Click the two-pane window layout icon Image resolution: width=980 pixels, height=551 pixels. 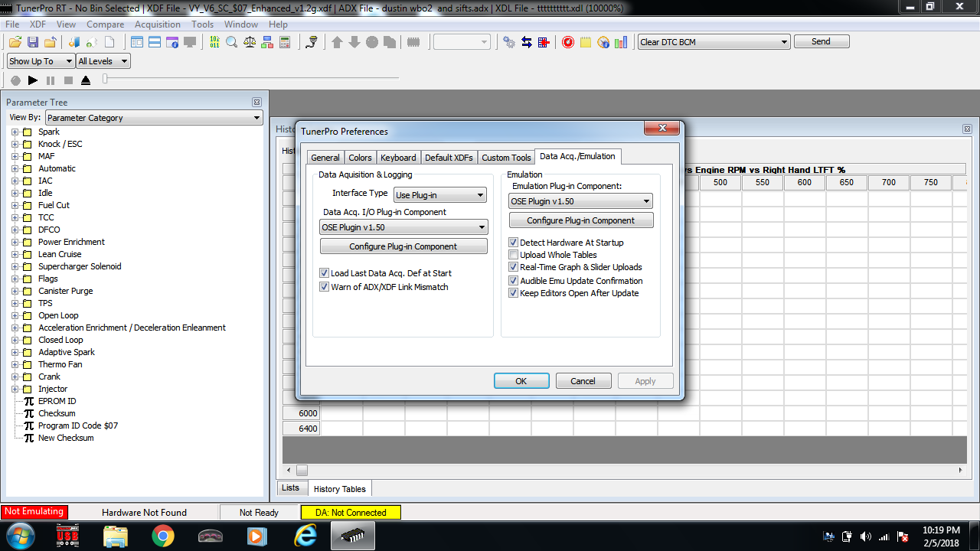pos(155,42)
